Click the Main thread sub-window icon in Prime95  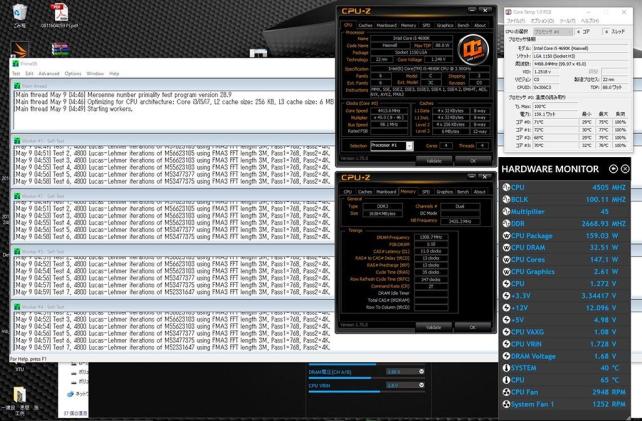click(x=17, y=86)
